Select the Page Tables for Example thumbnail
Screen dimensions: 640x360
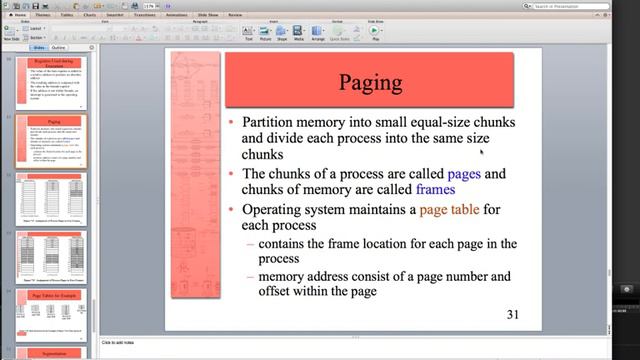pyautogui.click(x=51, y=315)
